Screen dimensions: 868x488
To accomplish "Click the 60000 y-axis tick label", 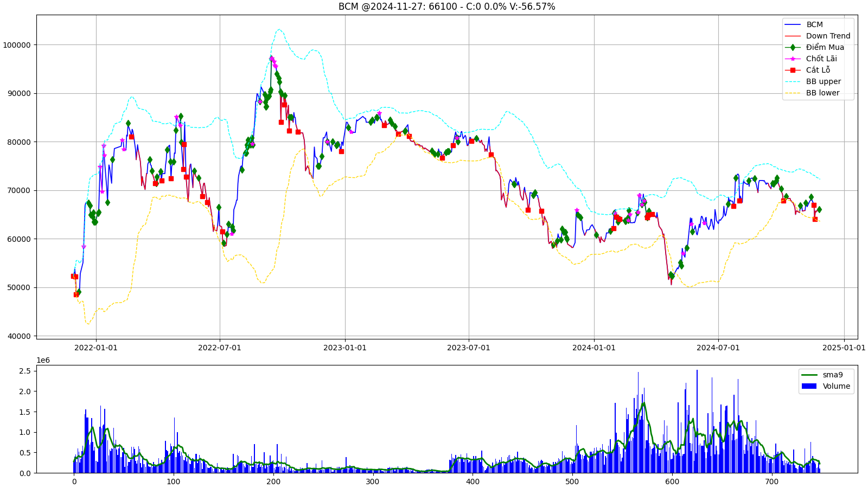I will [x=18, y=239].
